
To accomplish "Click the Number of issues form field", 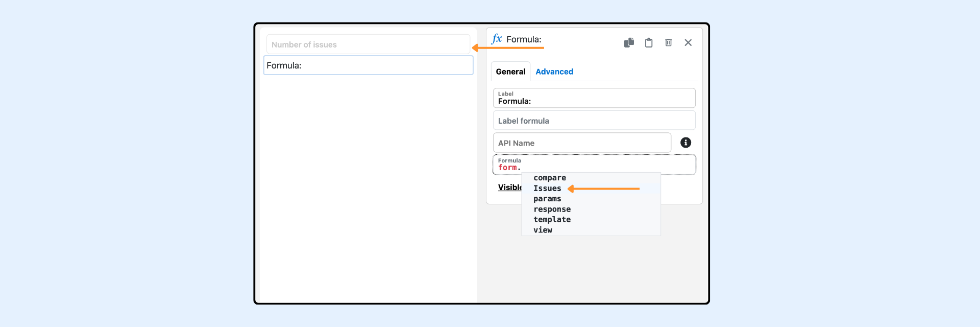I will [368, 44].
